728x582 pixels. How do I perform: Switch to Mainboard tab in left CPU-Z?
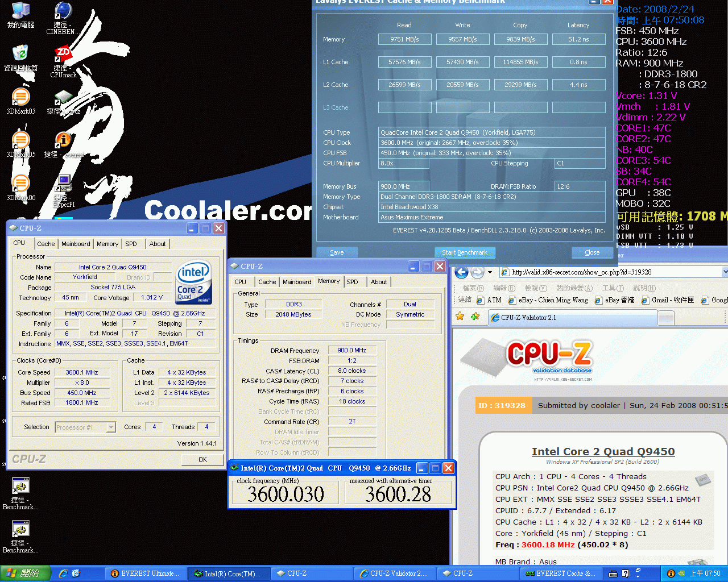(76, 244)
